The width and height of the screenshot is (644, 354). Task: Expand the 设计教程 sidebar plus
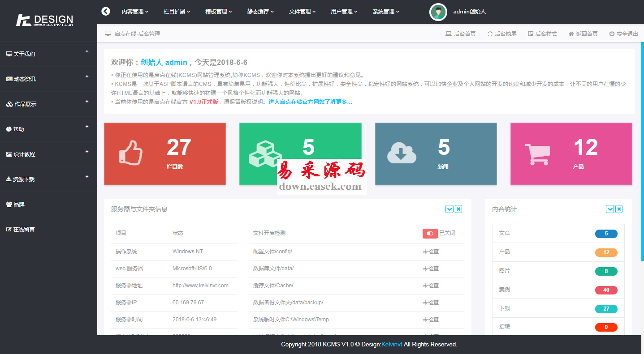(87, 151)
